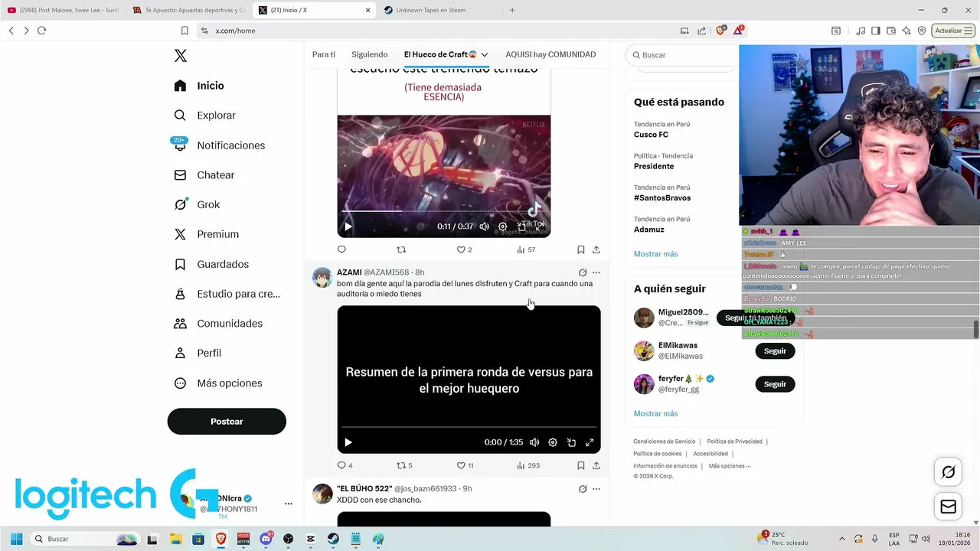980x551 pixels.
Task: Click the Postear button
Action: pyautogui.click(x=227, y=422)
